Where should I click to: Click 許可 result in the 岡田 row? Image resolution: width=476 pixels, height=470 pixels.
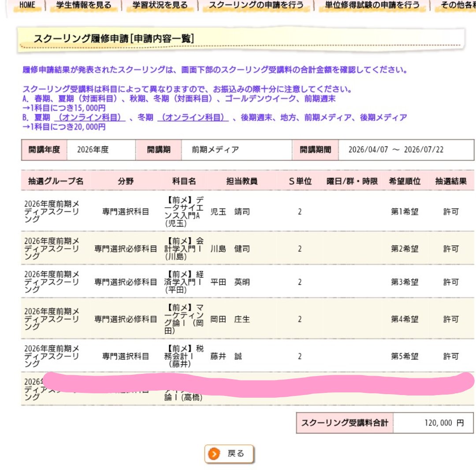tap(451, 319)
